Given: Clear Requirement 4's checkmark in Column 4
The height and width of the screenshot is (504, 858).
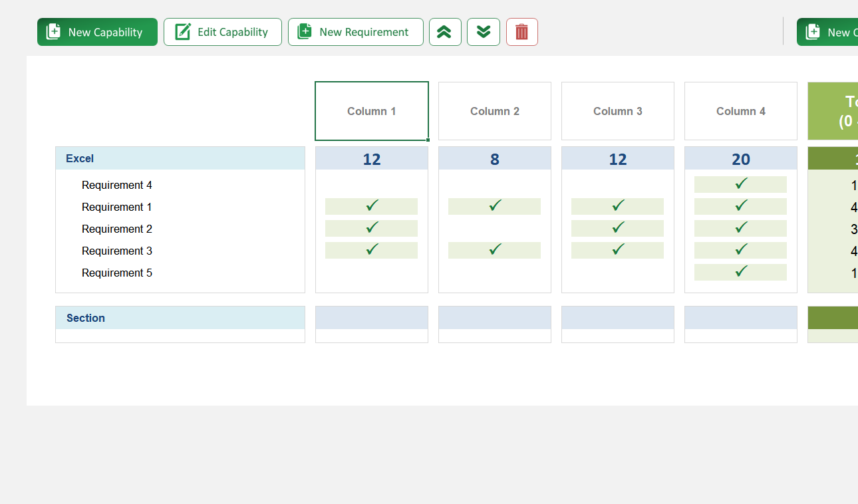Looking at the screenshot, I should tap(740, 184).
